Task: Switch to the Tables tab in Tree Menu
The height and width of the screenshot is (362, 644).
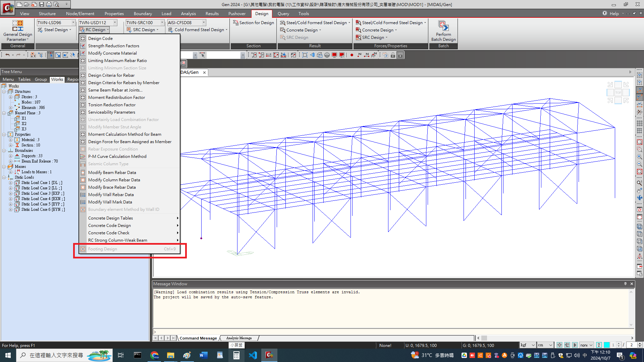Action: pos(24,79)
